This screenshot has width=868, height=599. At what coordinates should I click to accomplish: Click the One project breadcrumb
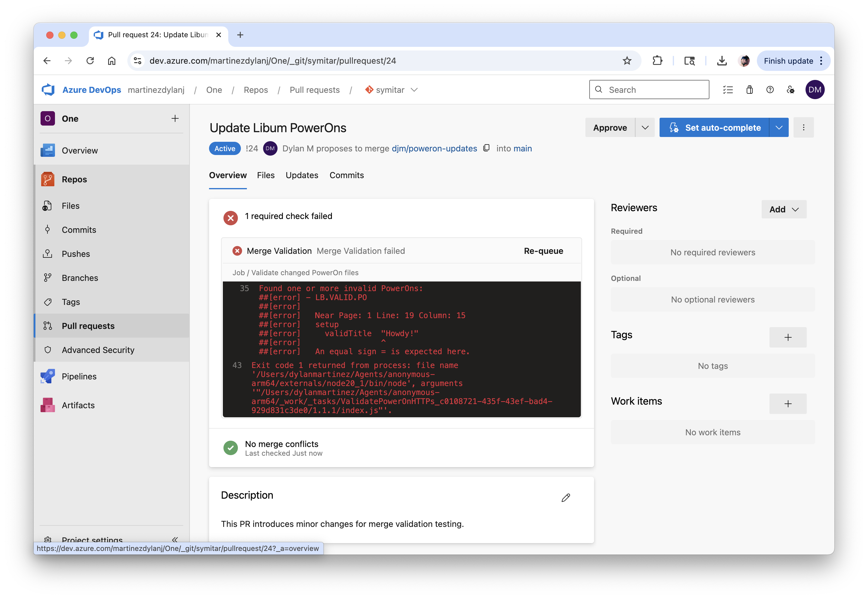pos(214,90)
